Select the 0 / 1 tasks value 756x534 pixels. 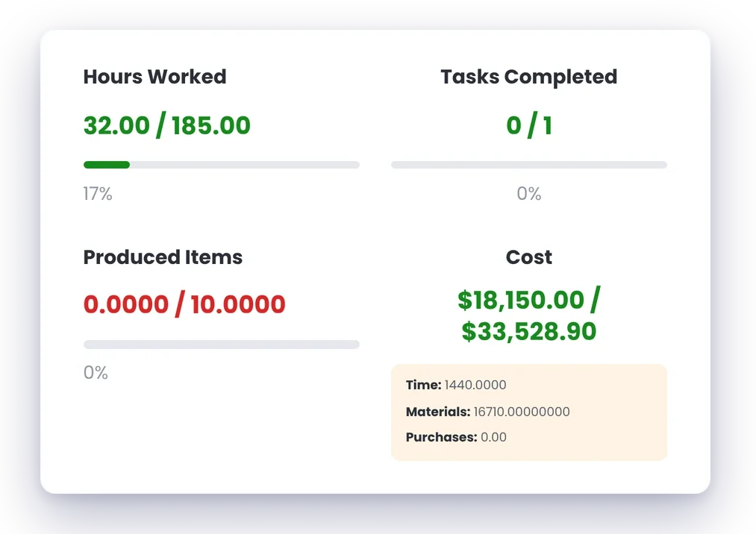pyautogui.click(x=529, y=126)
